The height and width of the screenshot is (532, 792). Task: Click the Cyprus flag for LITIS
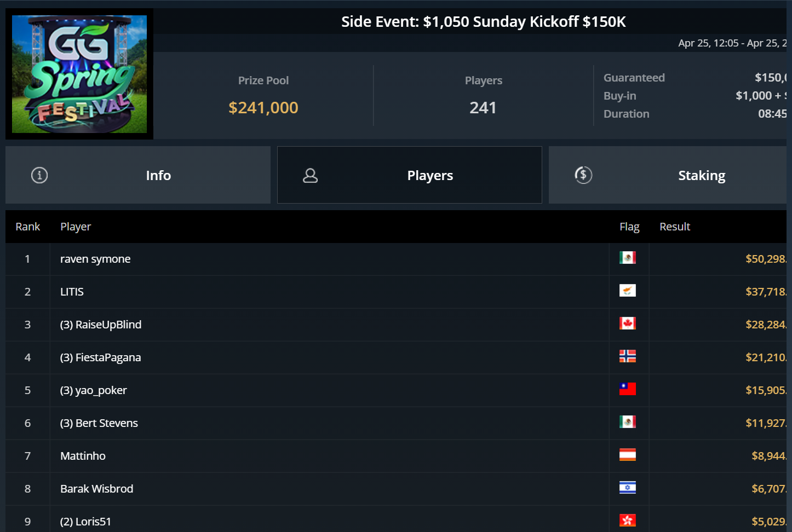628,291
